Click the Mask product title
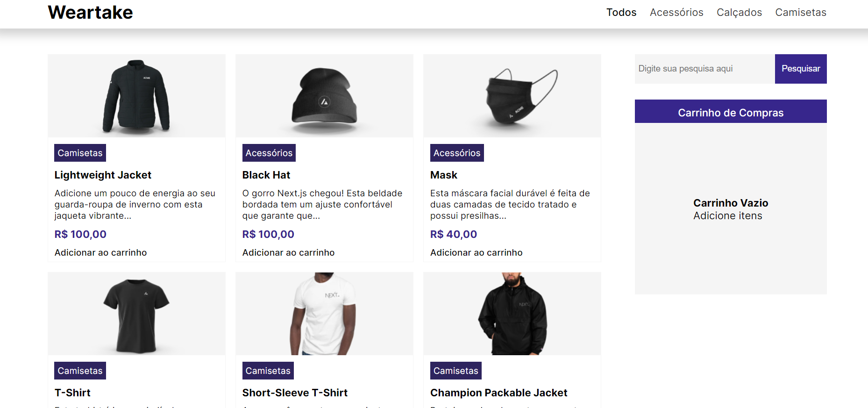Image resolution: width=868 pixels, height=408 pixels. click(x=444, y=175)
